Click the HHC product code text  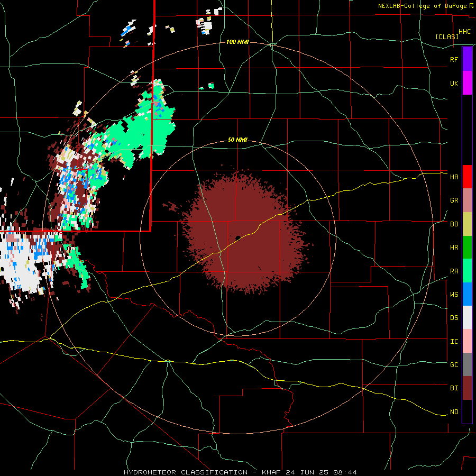(x=464, y=32)
